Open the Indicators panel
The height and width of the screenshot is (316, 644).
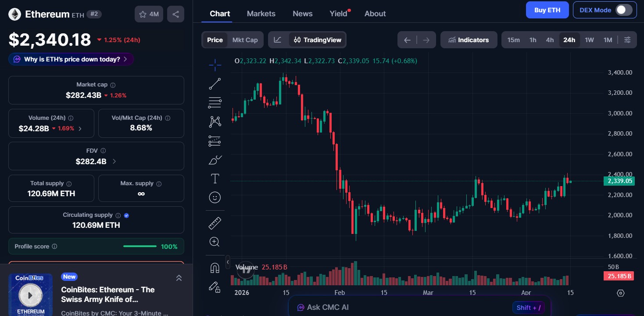469,39
